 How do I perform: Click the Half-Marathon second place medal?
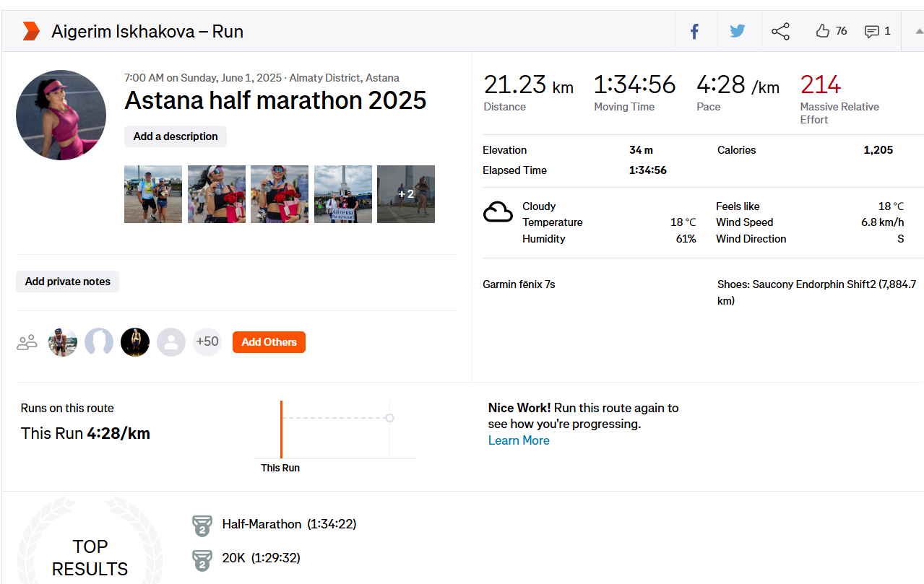pos(202,526)
